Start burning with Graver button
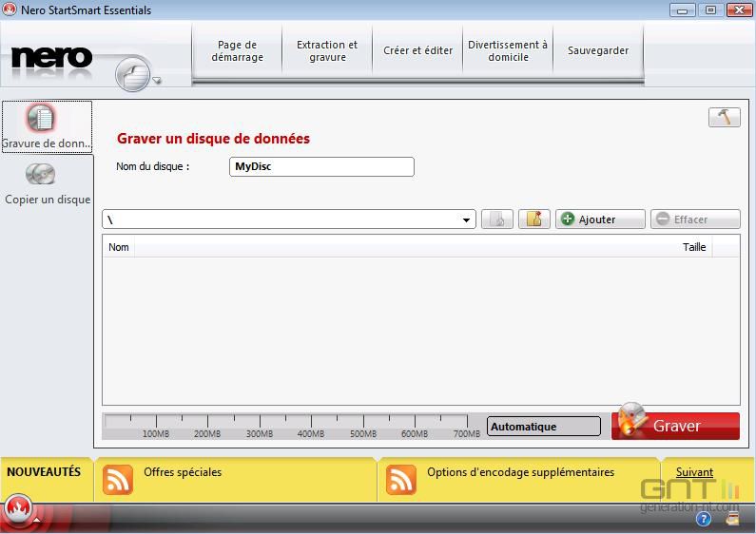The image size is (756, 534). pos(675,426)
